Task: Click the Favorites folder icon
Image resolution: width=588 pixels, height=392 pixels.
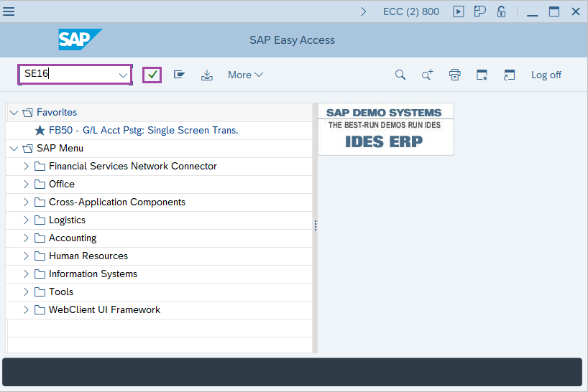Action: pyautogui.click(x=28, y=112)
